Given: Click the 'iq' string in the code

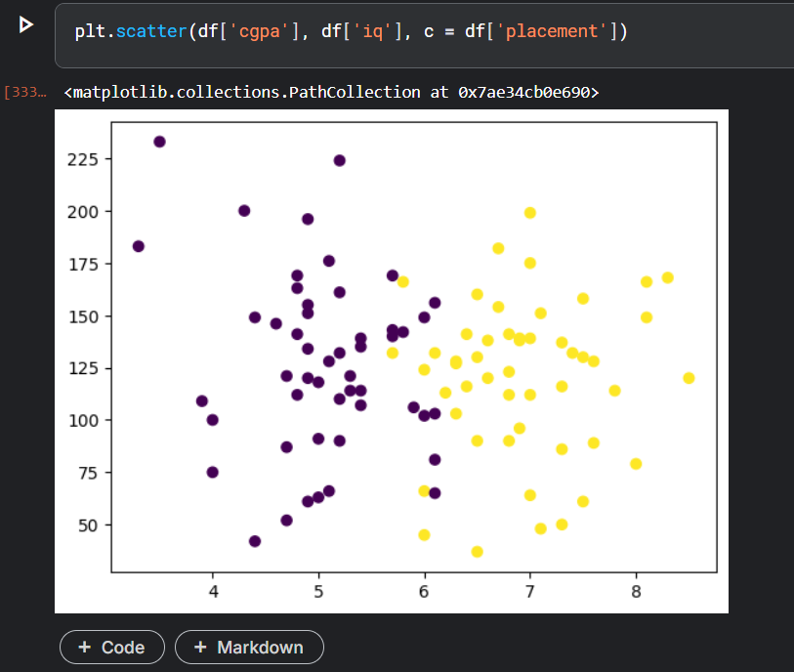Looking at the screenshot, I should point(373,31).
